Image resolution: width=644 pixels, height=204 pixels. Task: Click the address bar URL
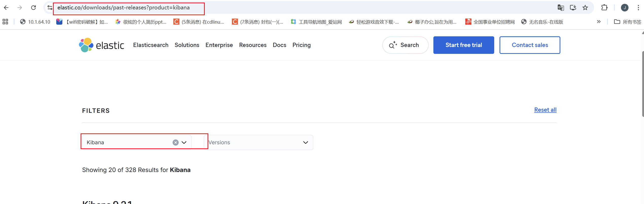(123, 8)
